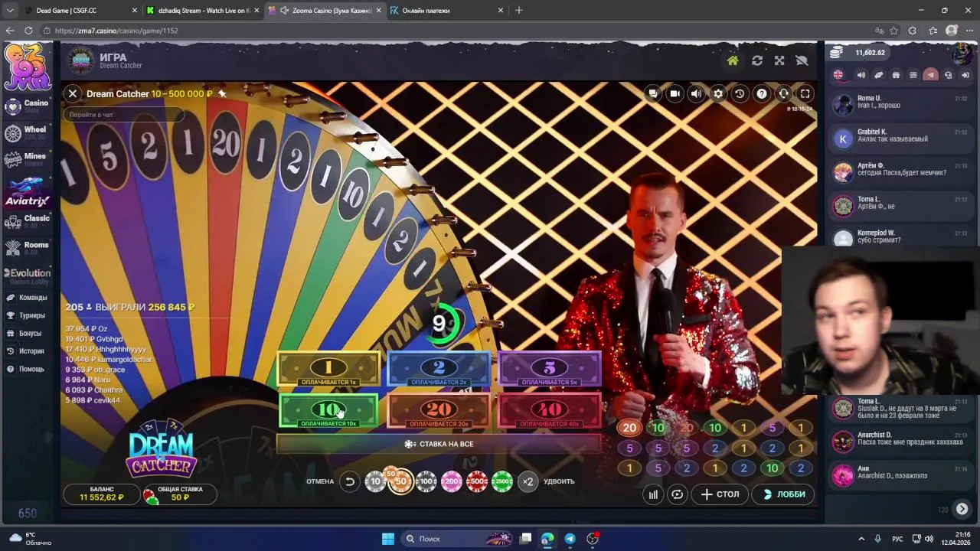Click the chat input field

pyautogui.click(x=122, y=115)
